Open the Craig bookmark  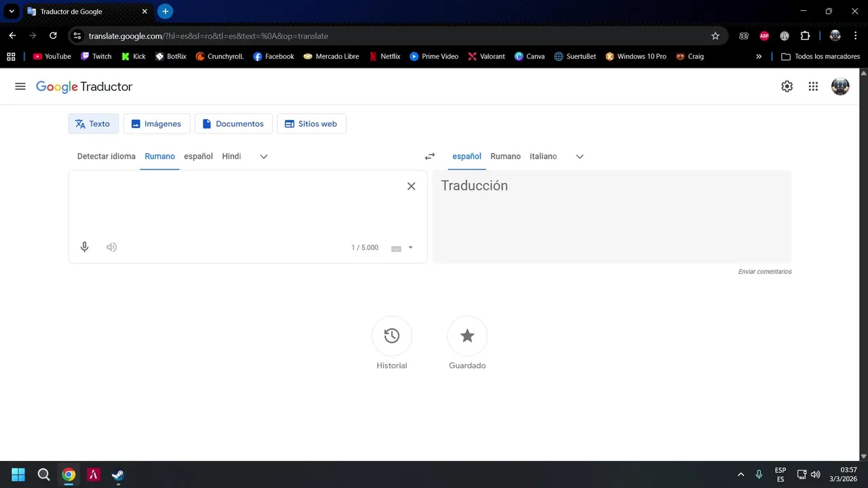(690, 56)
